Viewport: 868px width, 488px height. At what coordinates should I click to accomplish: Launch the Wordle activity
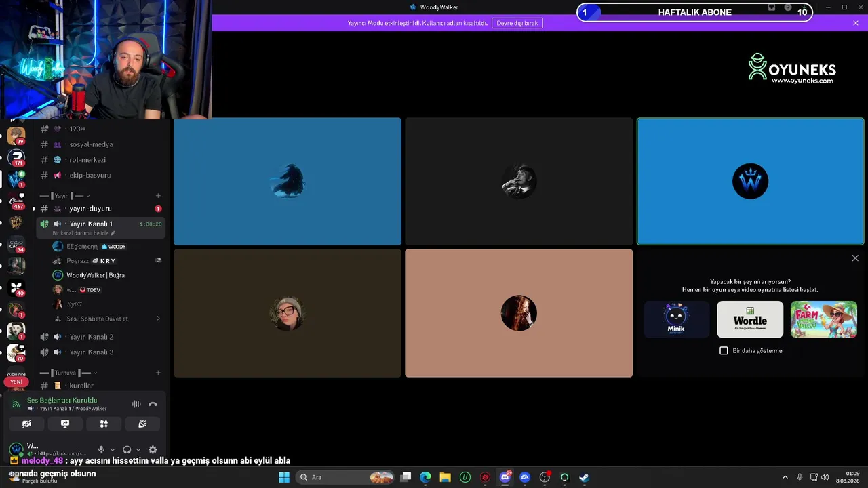750,319
